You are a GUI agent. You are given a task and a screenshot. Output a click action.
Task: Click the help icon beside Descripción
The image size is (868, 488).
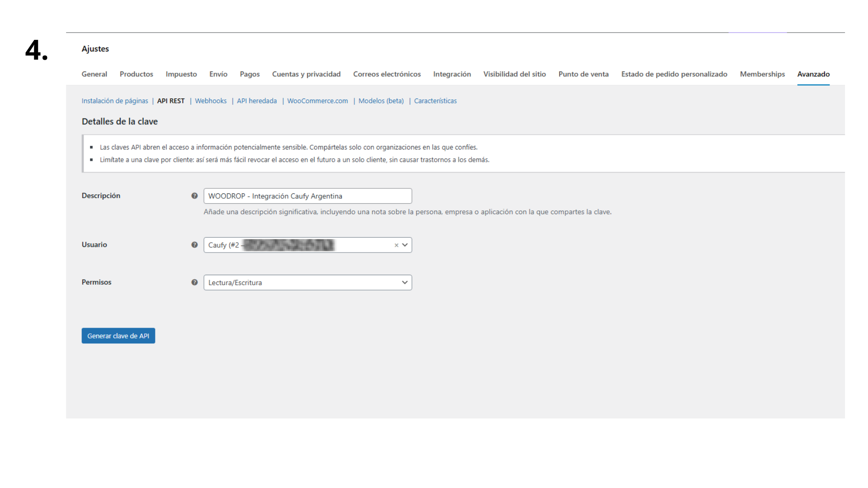click(194, 196)
